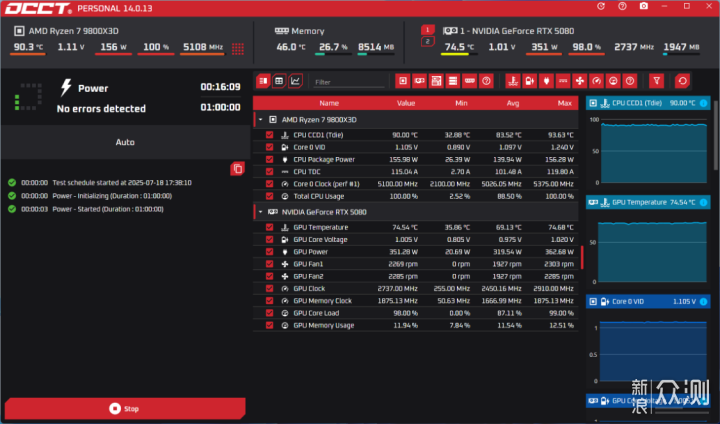Stop the running power test
Image resolution: width=720 pixels, height=424 pixels.
pyautogui.click(x=125, y=408)
